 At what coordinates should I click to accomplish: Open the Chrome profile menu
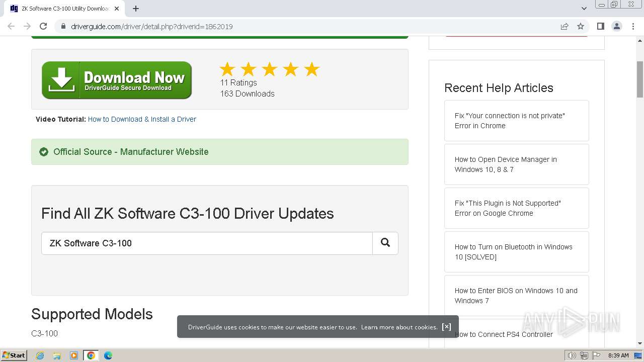point(616,26)
